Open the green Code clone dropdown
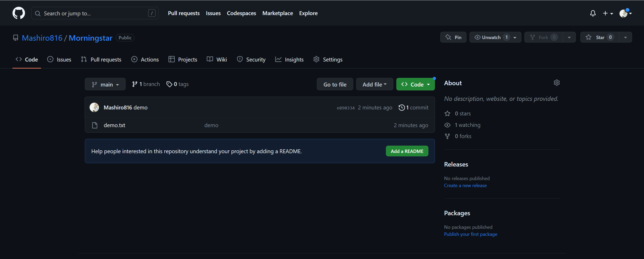The height and width of the screenshot is (259, 644). point(416,84)
